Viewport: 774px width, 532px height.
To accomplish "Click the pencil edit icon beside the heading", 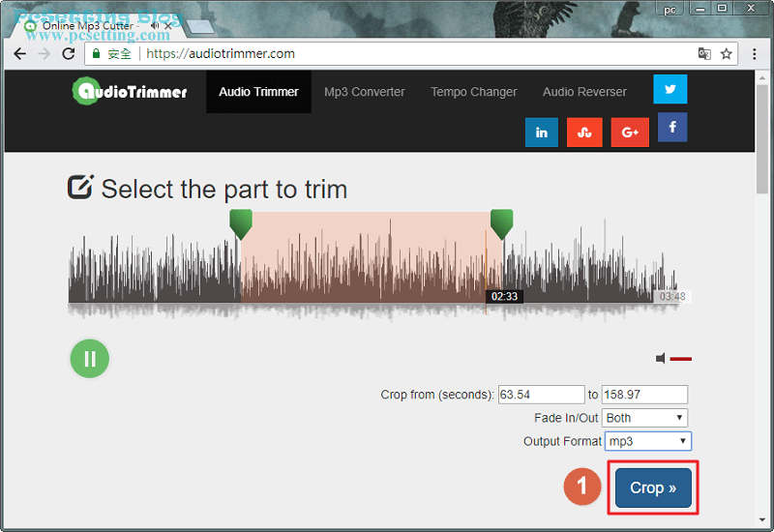I will coord(80,187).
